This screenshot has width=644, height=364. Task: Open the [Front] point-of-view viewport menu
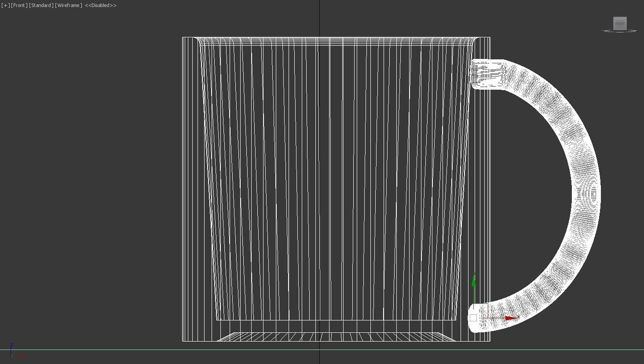(19, 5)
